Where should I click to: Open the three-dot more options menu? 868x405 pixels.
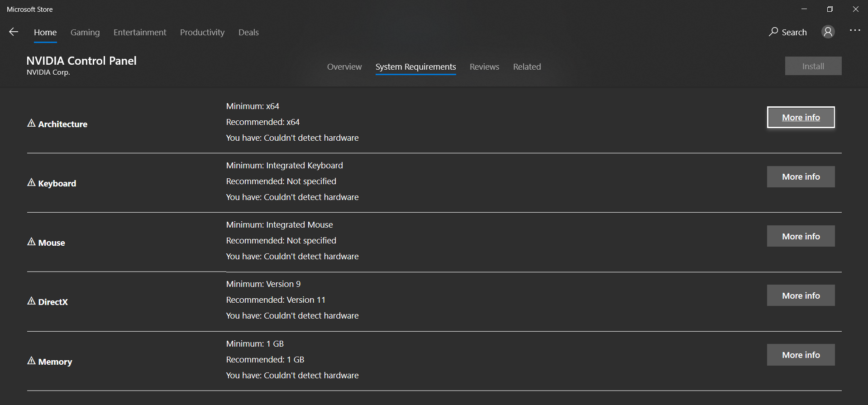(x=855, y=30)
